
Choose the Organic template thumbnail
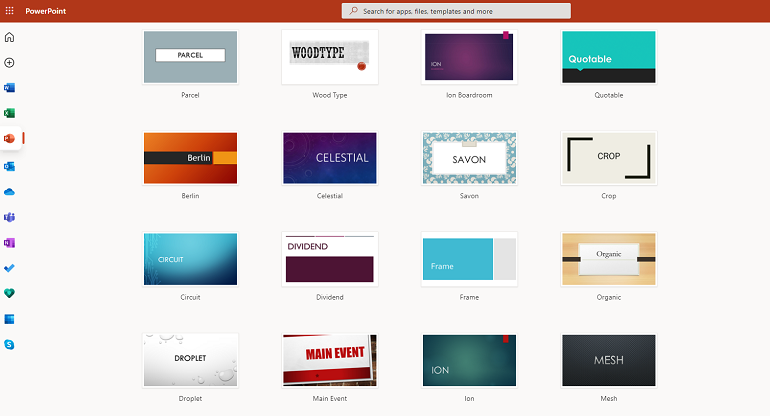609,259
